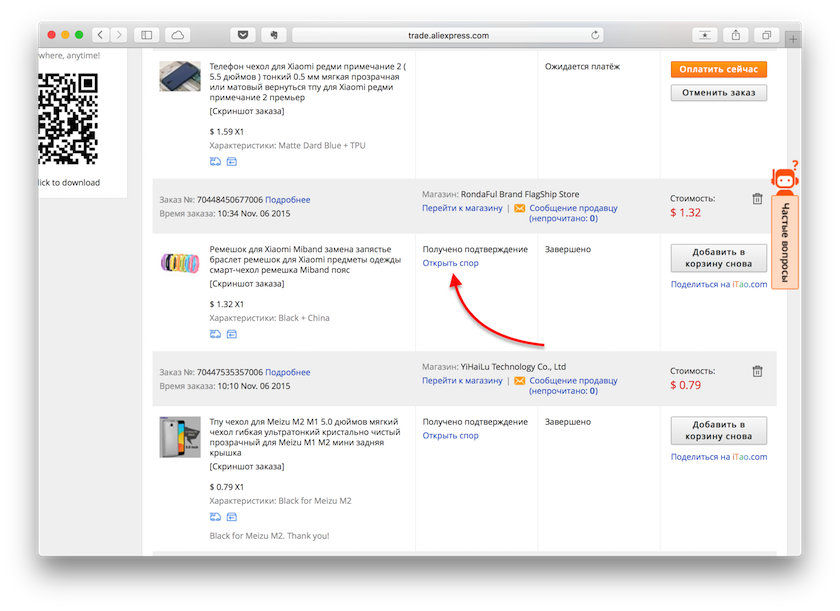Click the hand extension icon in toolbar

274,35
